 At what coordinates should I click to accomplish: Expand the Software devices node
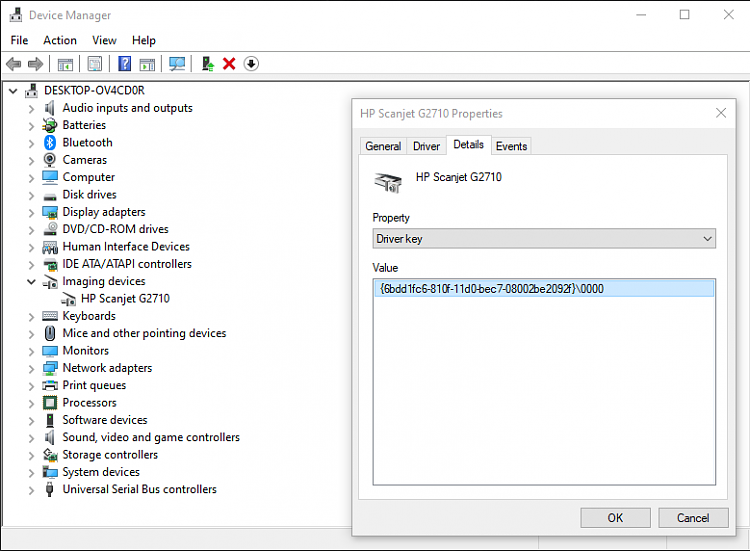(31, 421)
